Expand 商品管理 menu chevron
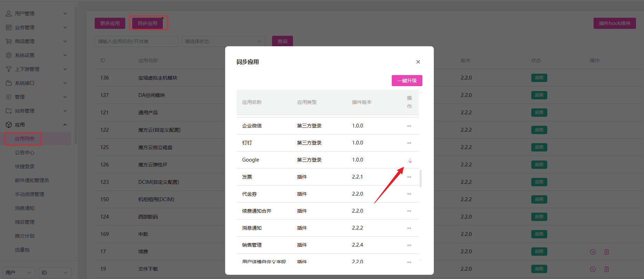This screenshot has height=279, width=644. pyautogui.click(x=65, y=41)
